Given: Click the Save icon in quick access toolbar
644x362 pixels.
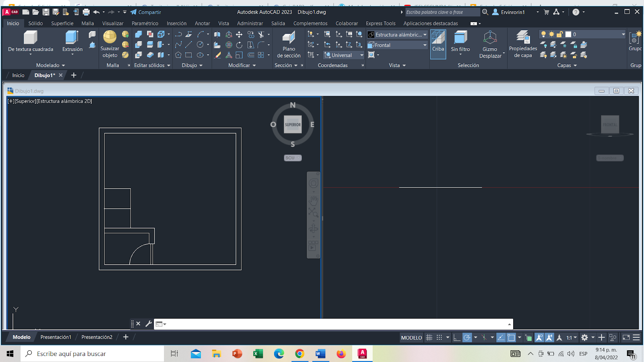Looking at the screenshot, I should point(46,12).
